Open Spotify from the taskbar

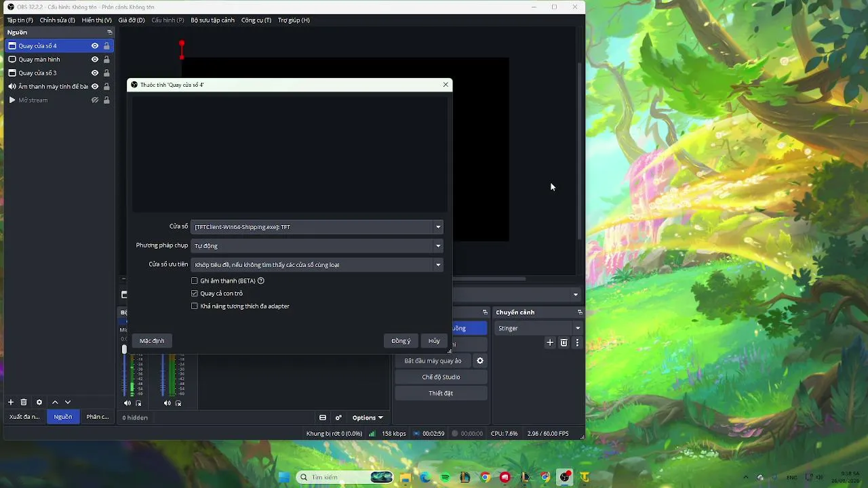click(446, 478)
